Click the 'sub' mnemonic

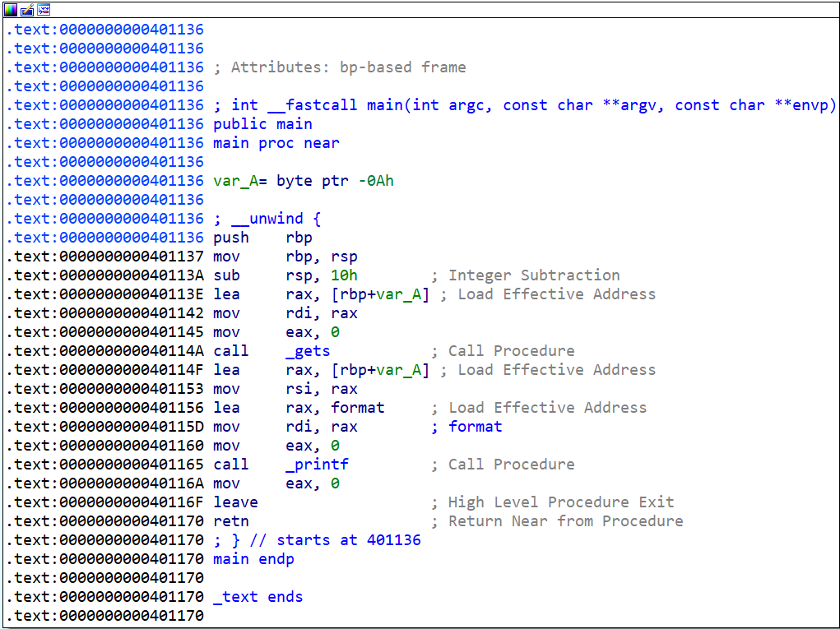226,275
